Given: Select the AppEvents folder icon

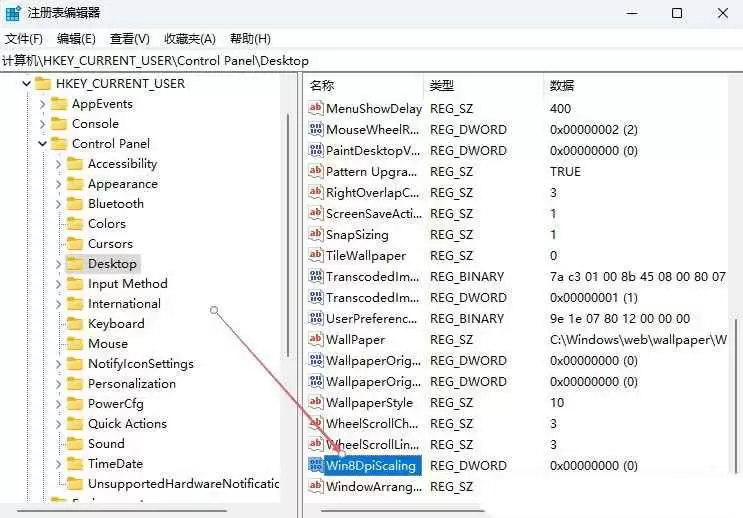Looking at the screenshot, I should point(59,104).
